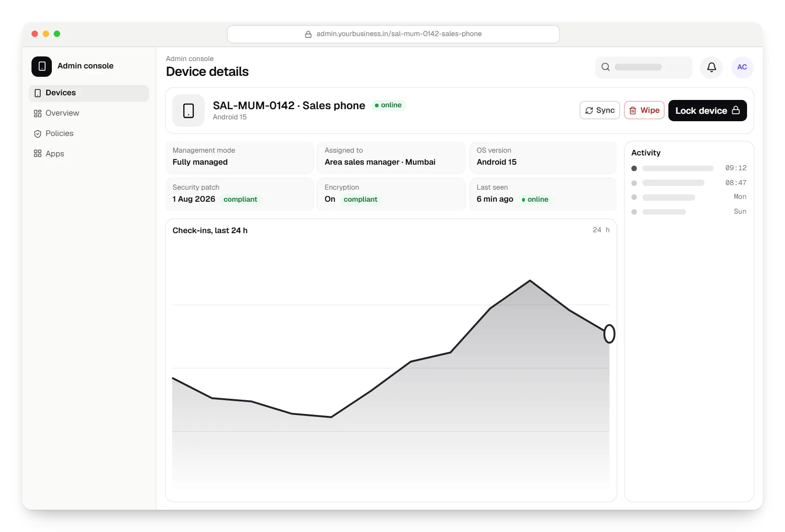Click the online status badge by device name
This screenshot has height=532, width=785.
pyautogui.click(x=388, y=105)
